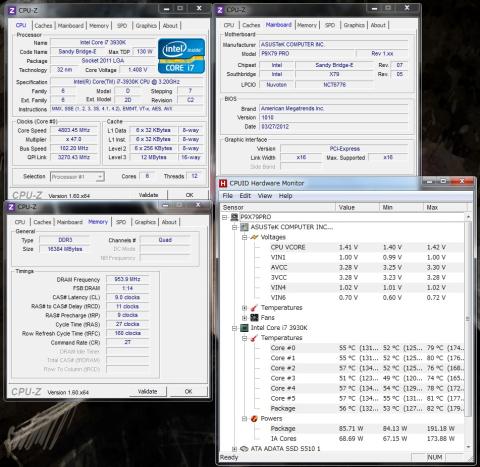The height and width of the screenshot is (467, 480).
Task: Click the CPU-Z app icon in top-left window
Action: [x=12, y=10]
